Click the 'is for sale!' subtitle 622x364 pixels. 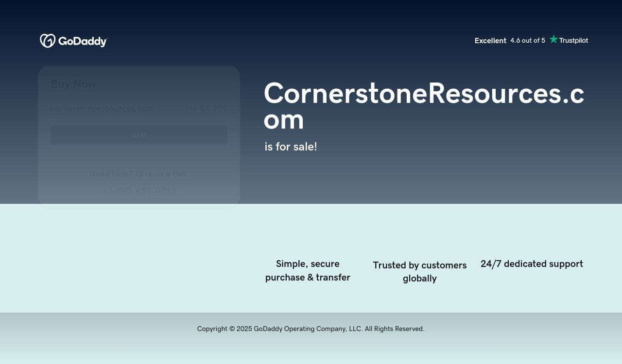point(291,147)
